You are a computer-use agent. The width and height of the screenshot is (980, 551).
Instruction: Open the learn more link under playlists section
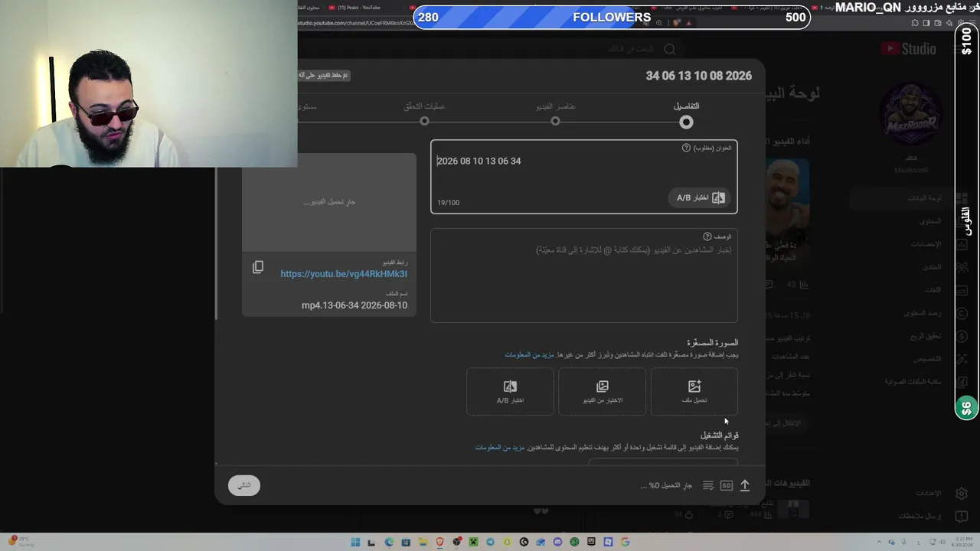pos(500,447)
